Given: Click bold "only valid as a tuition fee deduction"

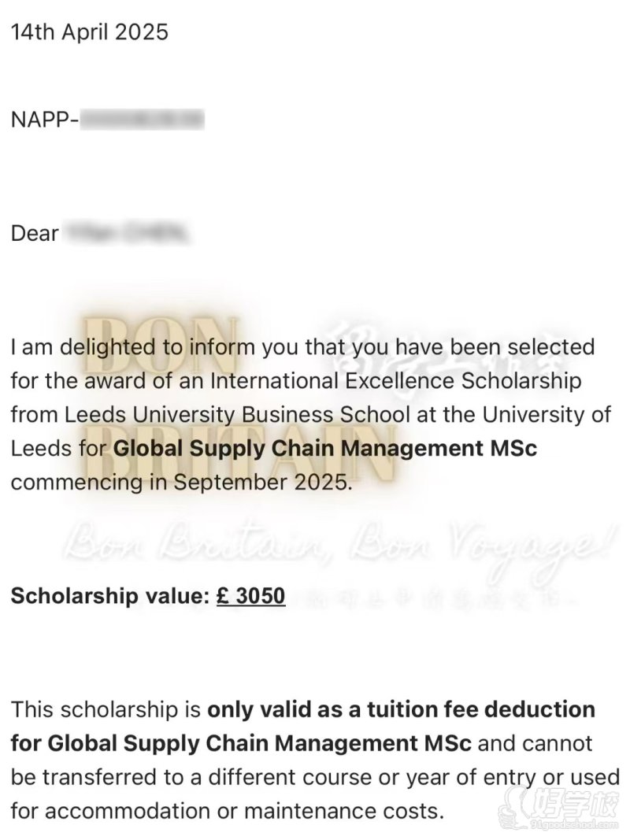Looking at the screenshot, I should [x=401, y=709].
